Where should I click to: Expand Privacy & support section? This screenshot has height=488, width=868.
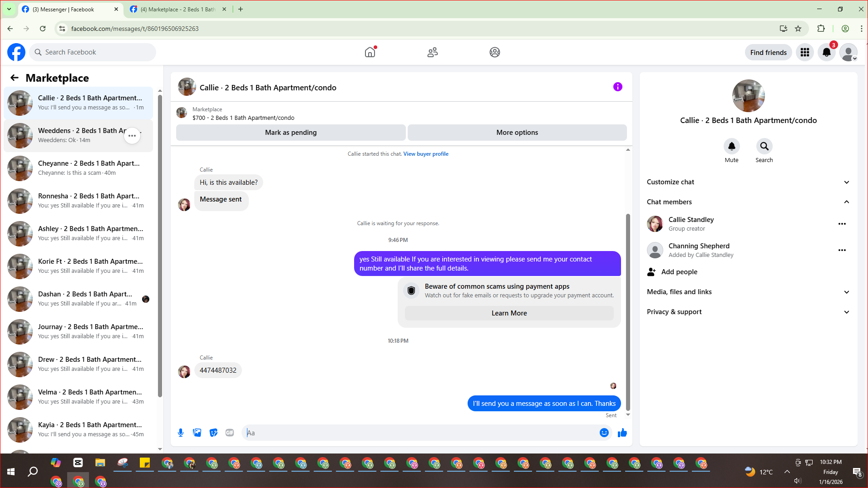pyautogui.click(x=749, y=312)
